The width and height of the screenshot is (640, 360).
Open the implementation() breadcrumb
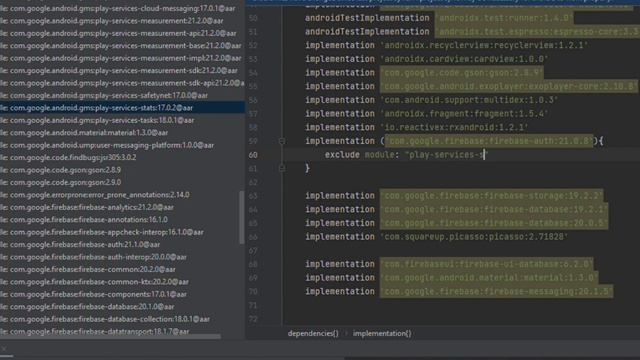(x=382, y=333)
